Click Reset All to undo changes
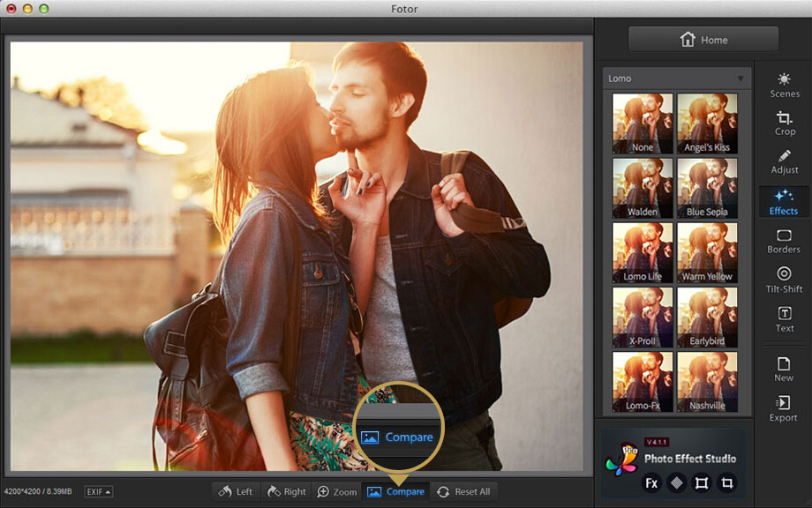 tap(463, 491)
